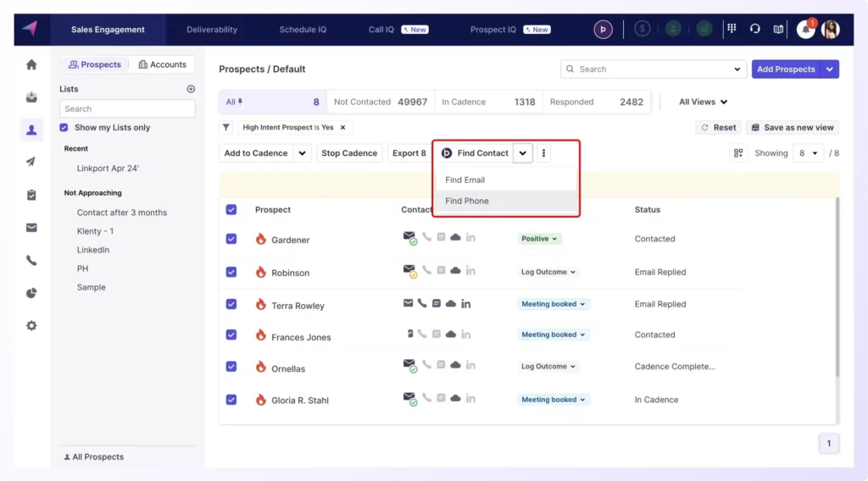Open the All Views dropdown
The width and height of the screenshot is (868, 481).
click(703, 102)
